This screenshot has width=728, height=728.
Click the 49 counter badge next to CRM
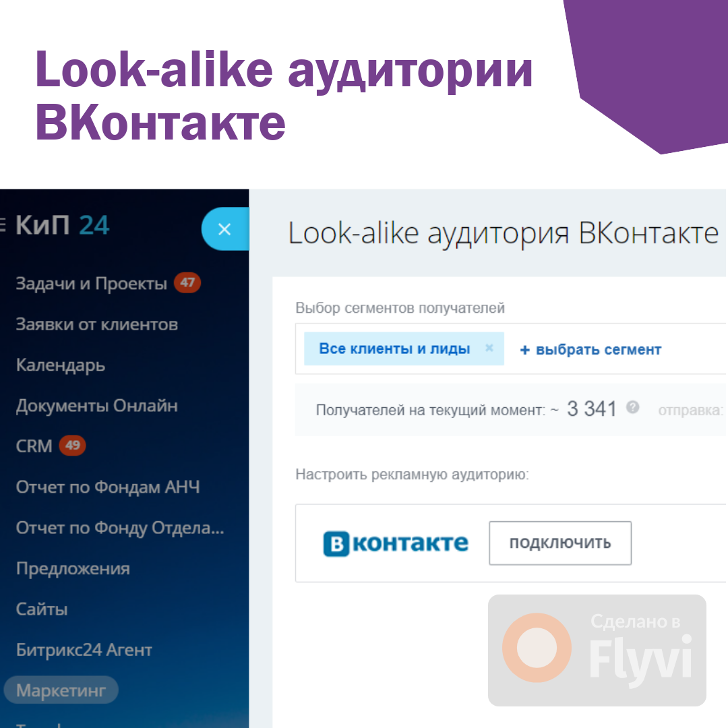[72, 446]
